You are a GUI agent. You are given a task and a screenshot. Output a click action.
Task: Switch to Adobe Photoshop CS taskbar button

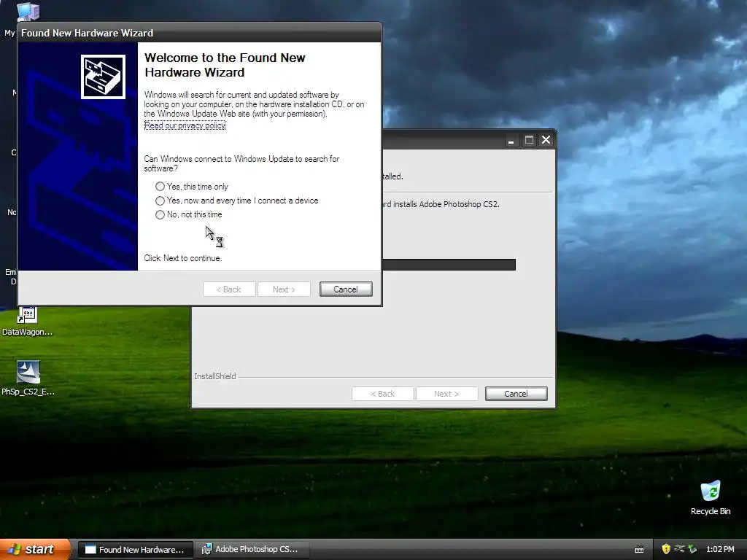(252, 550)
